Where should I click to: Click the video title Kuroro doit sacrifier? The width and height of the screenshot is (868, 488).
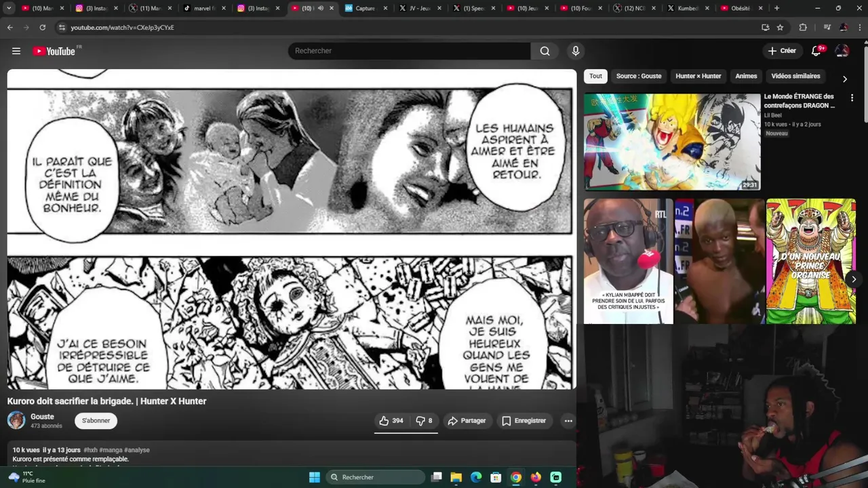107,401
